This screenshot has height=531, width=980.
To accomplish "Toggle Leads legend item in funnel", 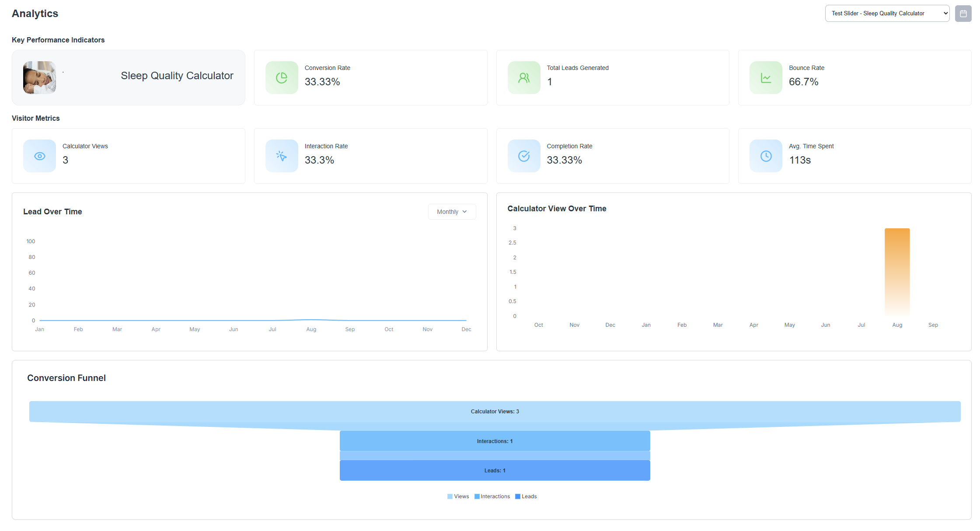I will [x=526, y=496].
